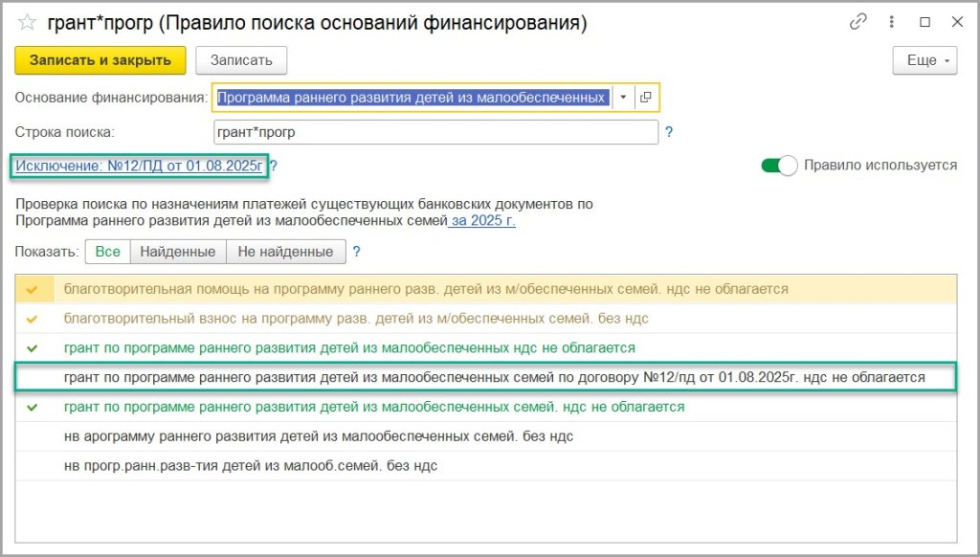
Task: Click help question mark after Не найденные filter
Action: coord(357,252)
